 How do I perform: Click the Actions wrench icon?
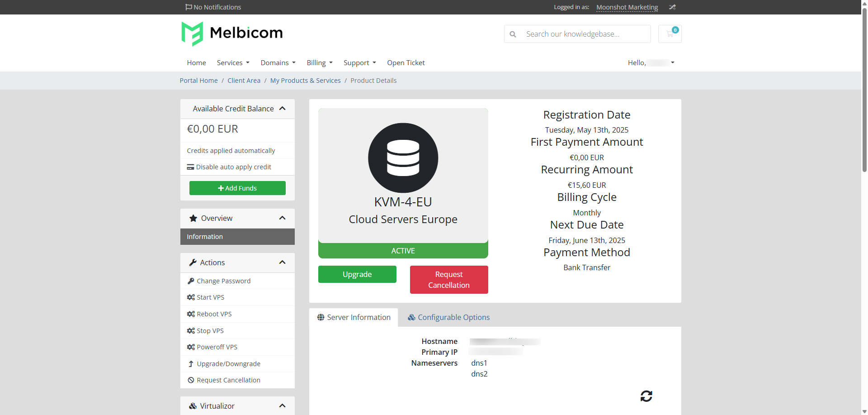(193, 262)
